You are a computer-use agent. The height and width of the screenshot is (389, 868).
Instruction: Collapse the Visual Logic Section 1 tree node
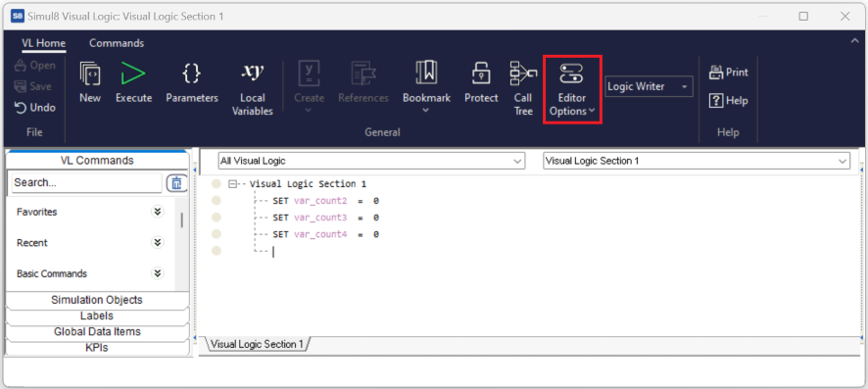point(232,183)
